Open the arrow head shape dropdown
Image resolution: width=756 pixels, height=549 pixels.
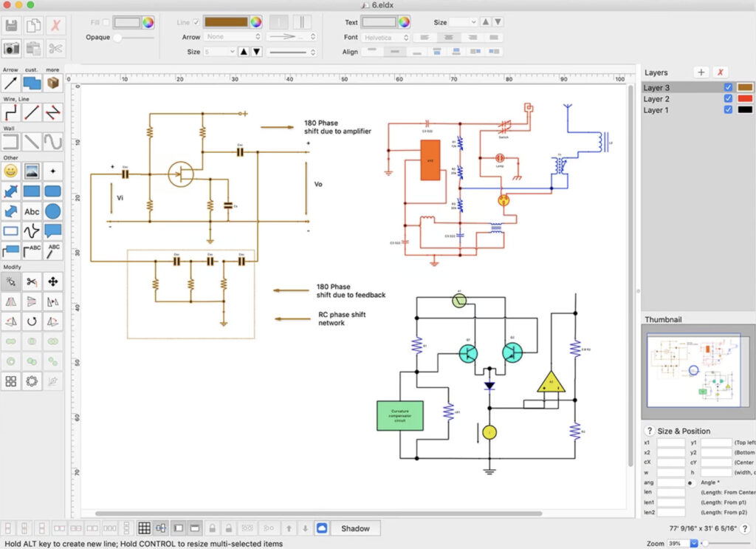tap(292, 37)
